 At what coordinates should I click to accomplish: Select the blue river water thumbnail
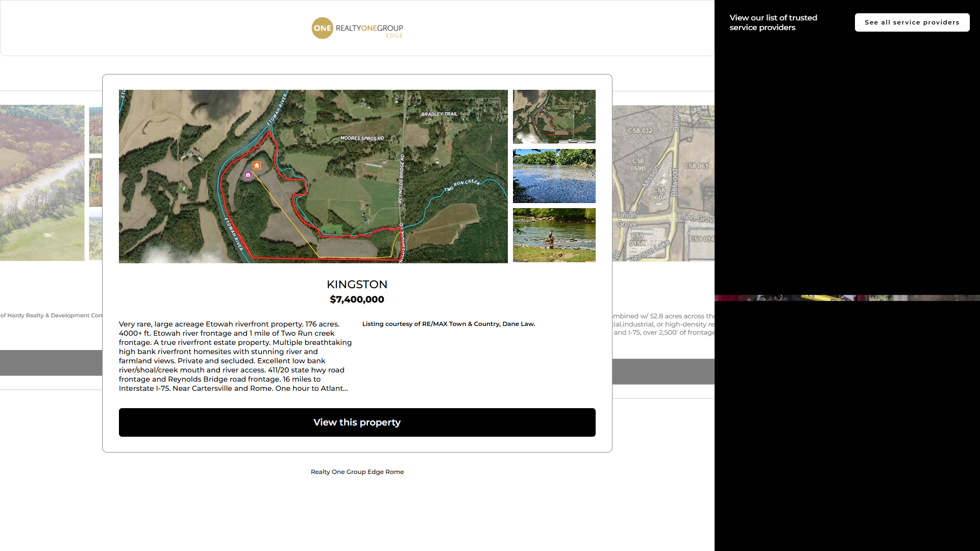tap(554, 176)
